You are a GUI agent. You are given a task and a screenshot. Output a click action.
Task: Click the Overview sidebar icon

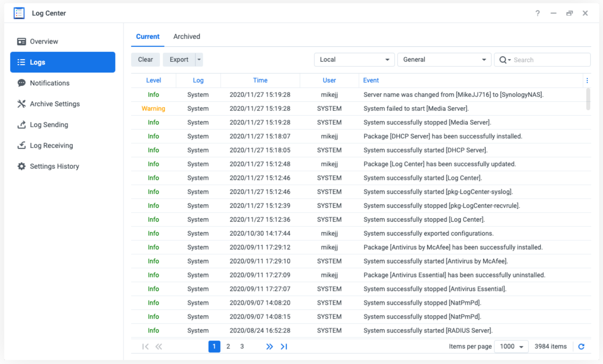click(x=21, y=41)
